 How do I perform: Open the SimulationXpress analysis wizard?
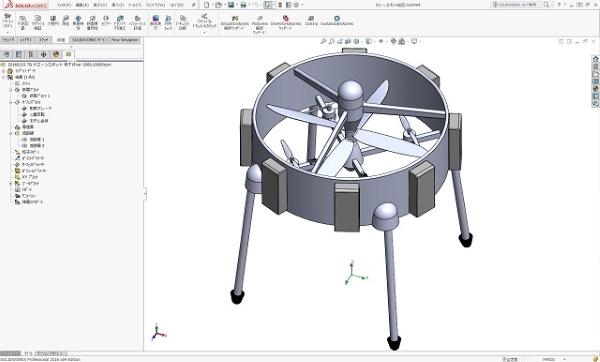[235, 23]
